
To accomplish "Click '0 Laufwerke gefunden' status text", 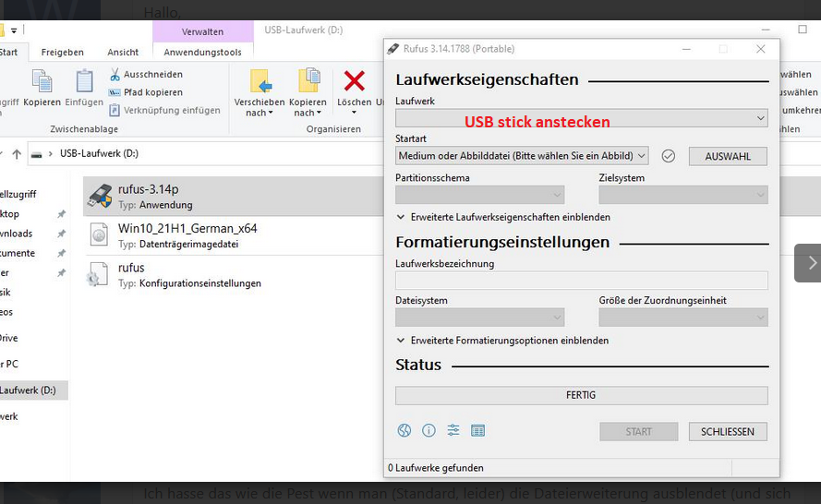I will (436, 468).
